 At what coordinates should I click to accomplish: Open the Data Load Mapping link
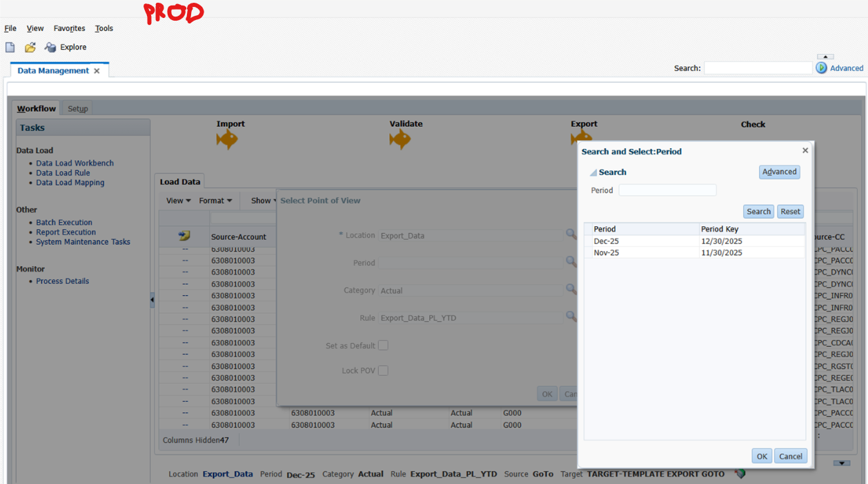[x=70, y=183]
